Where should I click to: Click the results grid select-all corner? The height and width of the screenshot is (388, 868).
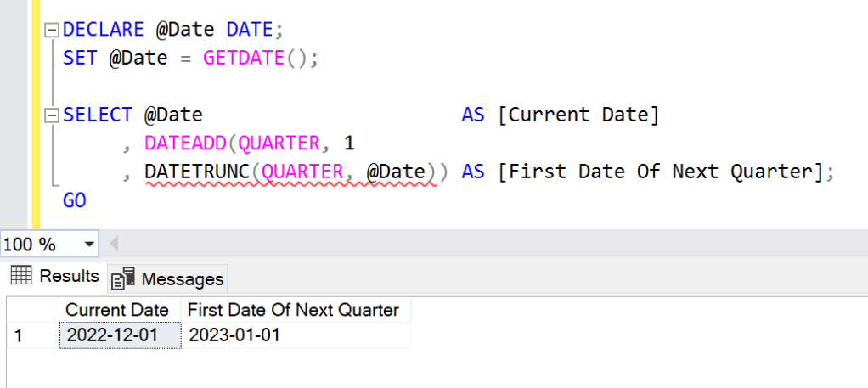point(31,310)
